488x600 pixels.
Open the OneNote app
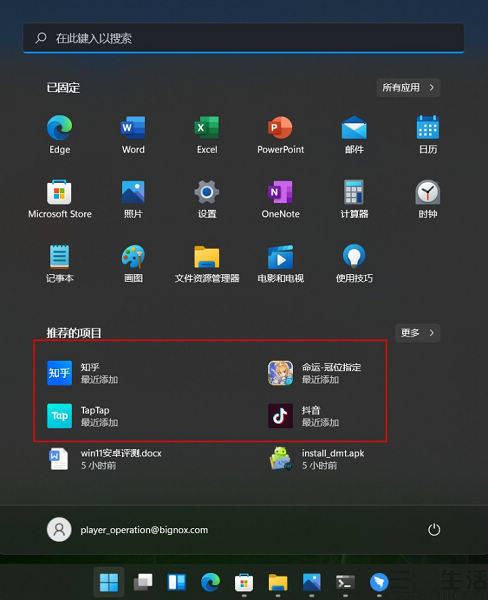click(280, 199)
